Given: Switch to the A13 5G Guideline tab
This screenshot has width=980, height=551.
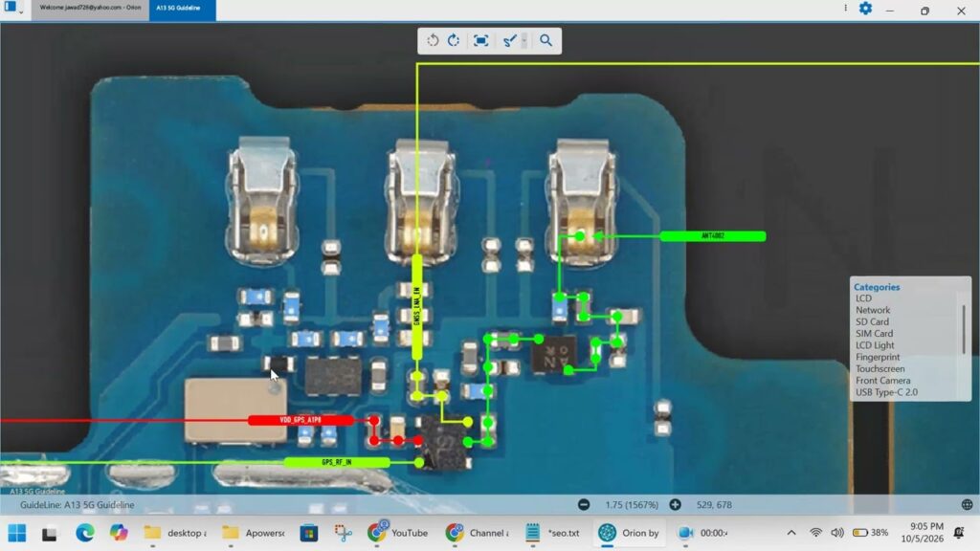Looking at the screenshot, I should (x=183, y=9).
